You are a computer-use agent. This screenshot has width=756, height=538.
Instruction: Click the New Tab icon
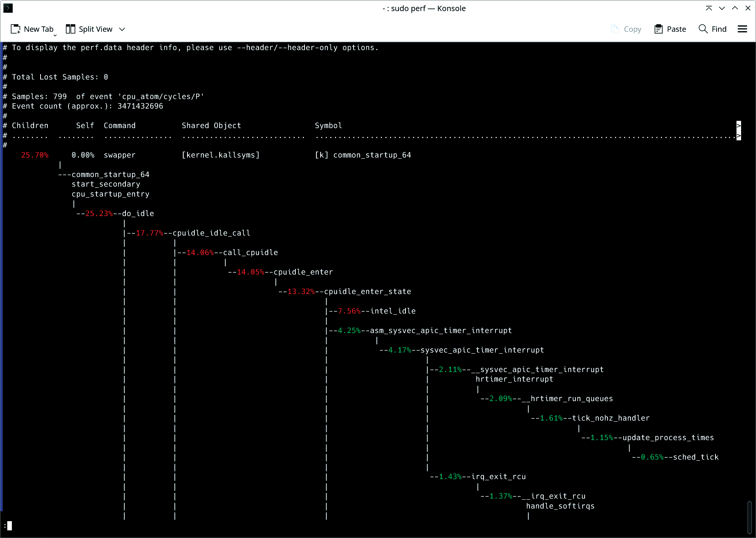(15, 29)
